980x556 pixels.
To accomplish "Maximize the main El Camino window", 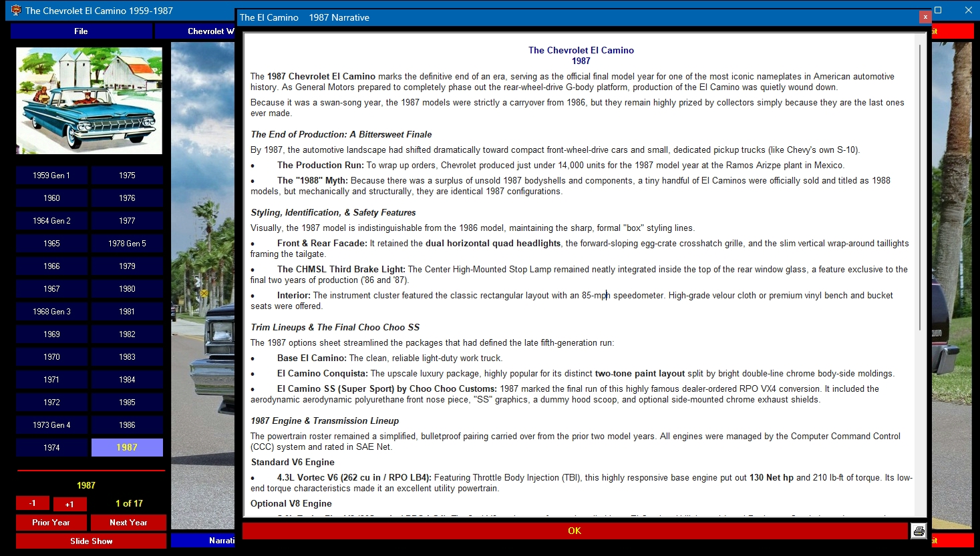I will coord(938,10).
